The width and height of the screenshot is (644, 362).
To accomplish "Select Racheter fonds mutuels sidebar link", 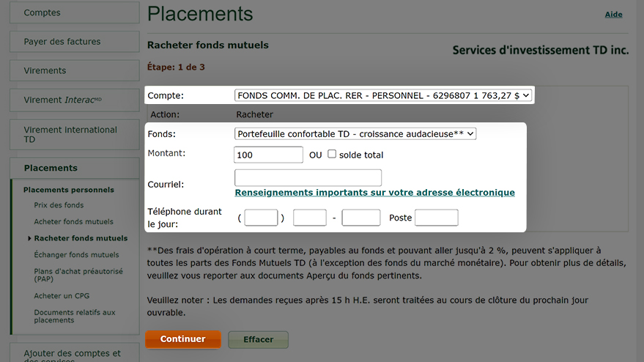I will [x=81, y=238].
